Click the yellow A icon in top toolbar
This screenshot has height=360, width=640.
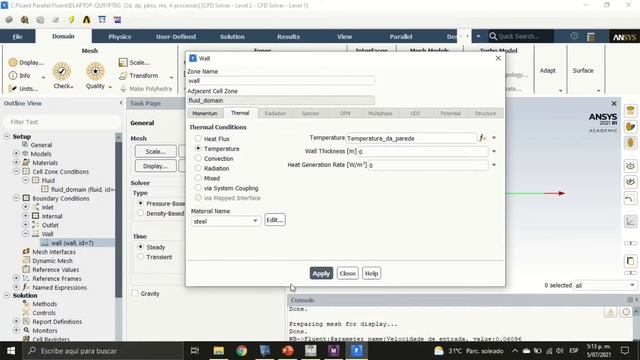87,20
